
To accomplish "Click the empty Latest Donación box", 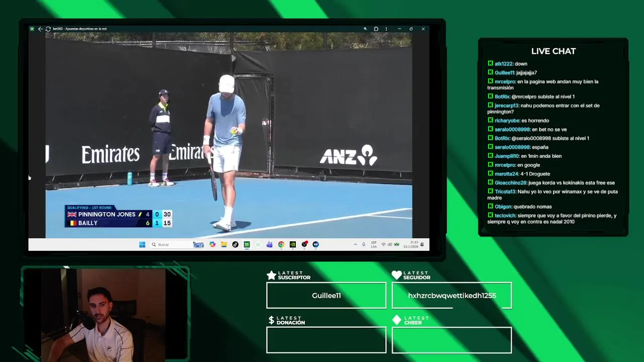I will point(326,340).
